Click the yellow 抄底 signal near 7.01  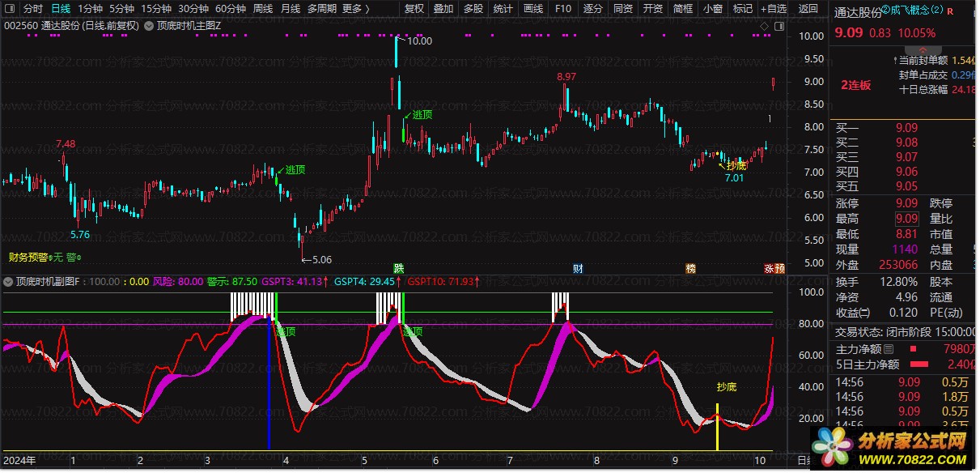click(736, 166)
